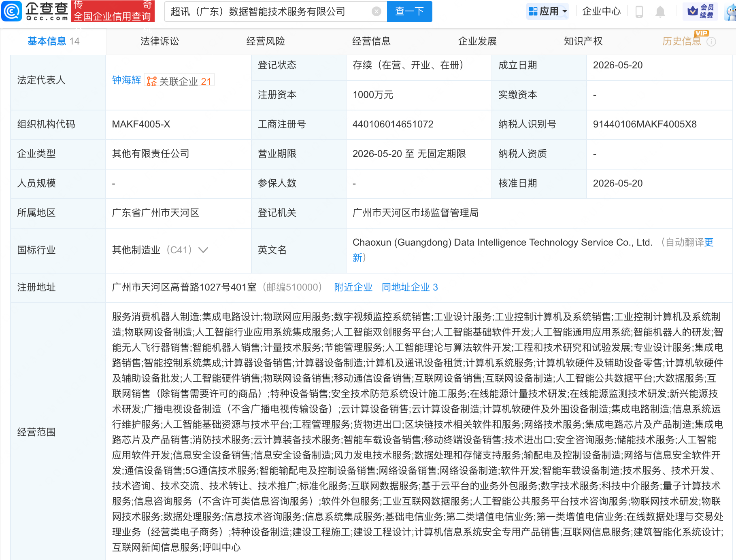Open the 关联企业 21 relationship badge
Screen dimensions: 736x560
pyautogui.click(x=179, y=81)
